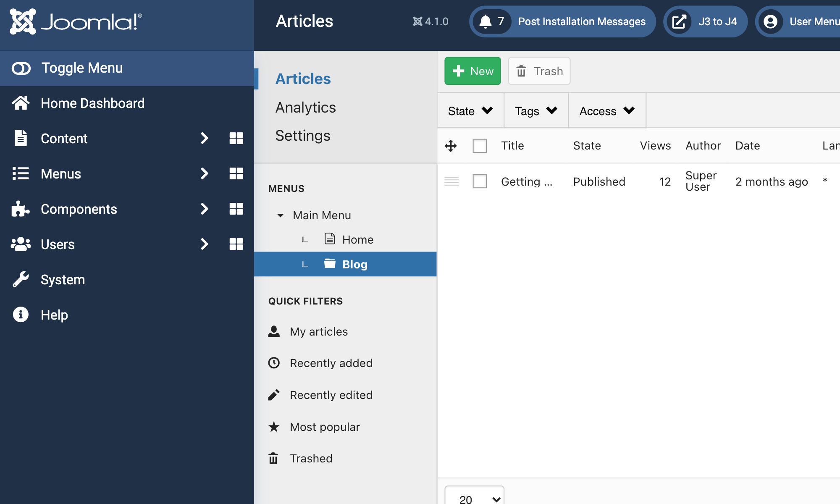The width and height of the screenshot is (840, 504).
Task: Click the Trash button
Action: point(539,71)
